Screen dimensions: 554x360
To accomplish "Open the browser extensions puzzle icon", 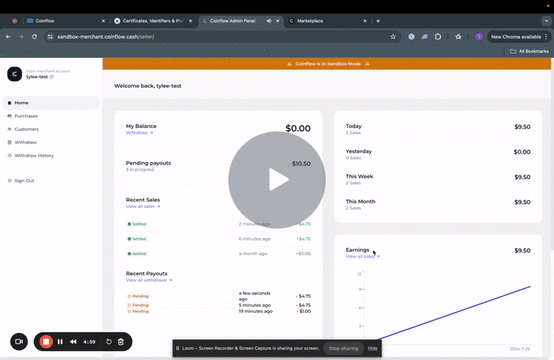I will coord(438,37).
